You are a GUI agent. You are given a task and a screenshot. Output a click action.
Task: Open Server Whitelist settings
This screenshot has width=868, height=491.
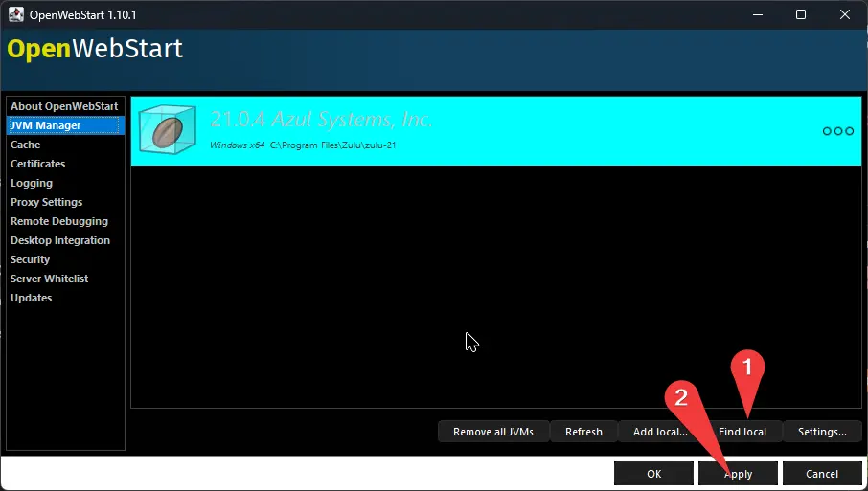[x=65, y=279]
